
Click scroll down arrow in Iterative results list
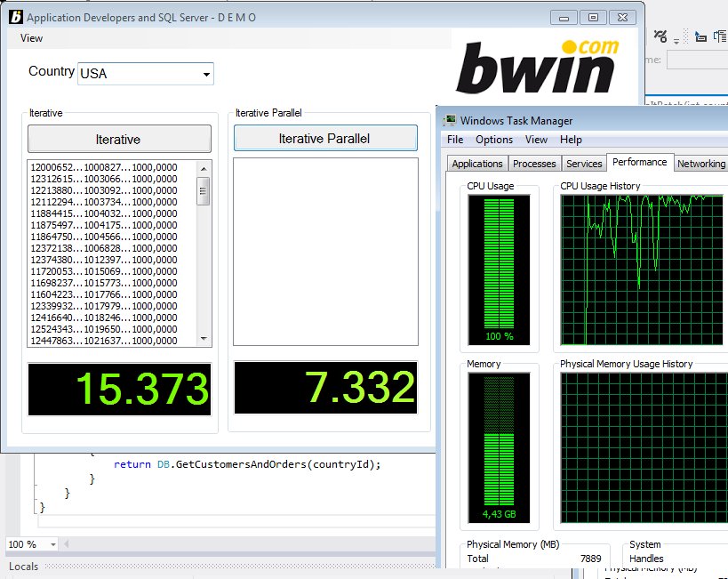[204, 339]
